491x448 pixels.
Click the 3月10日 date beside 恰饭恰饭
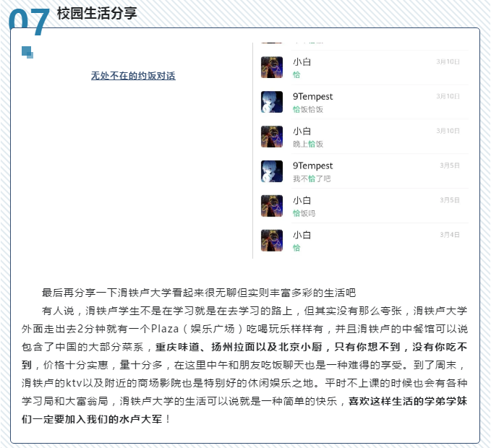click(448, 96)
